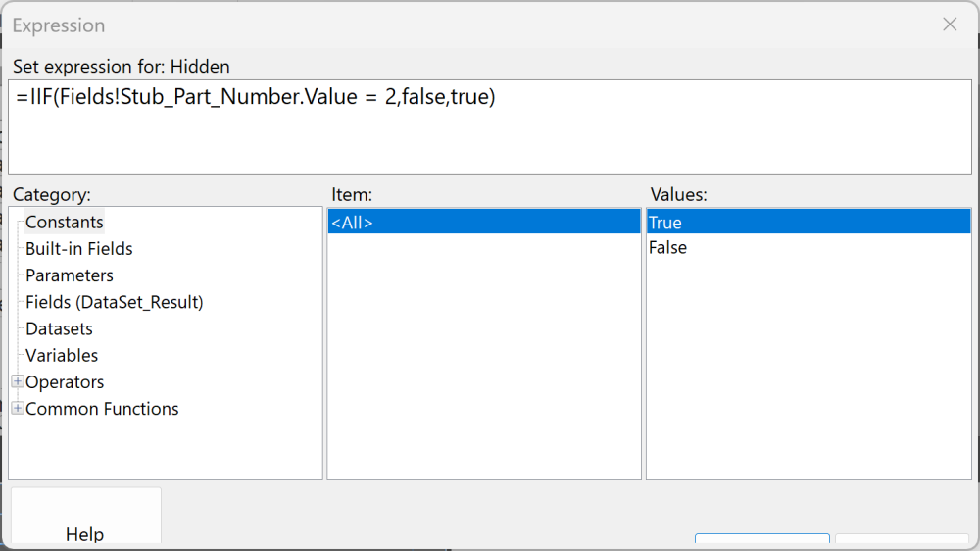Select <All> in the Item list
Screen dimensions: 980x551
coord(484,222)
